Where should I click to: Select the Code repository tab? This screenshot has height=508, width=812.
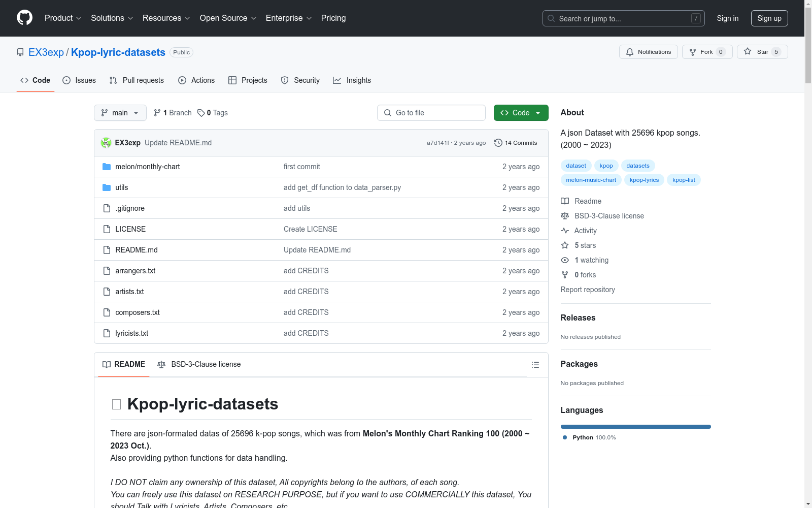[x=36, y=80]
